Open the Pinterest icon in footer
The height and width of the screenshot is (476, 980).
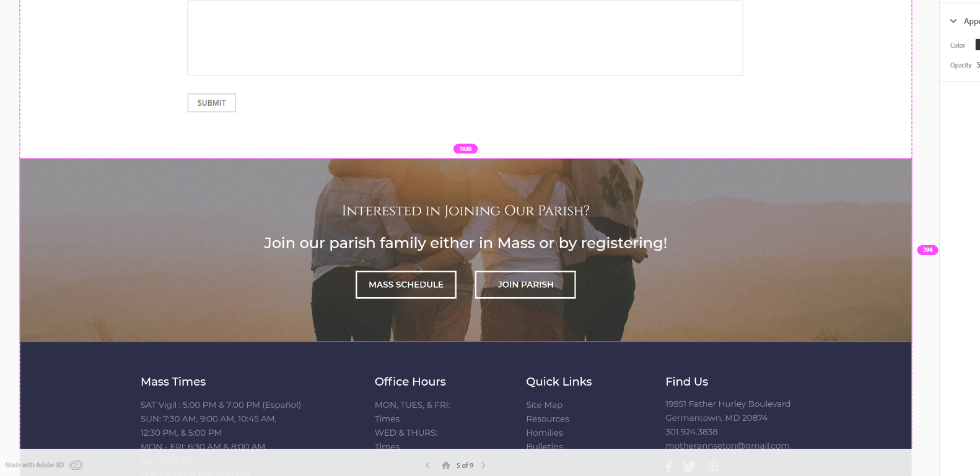click(713, 467)
